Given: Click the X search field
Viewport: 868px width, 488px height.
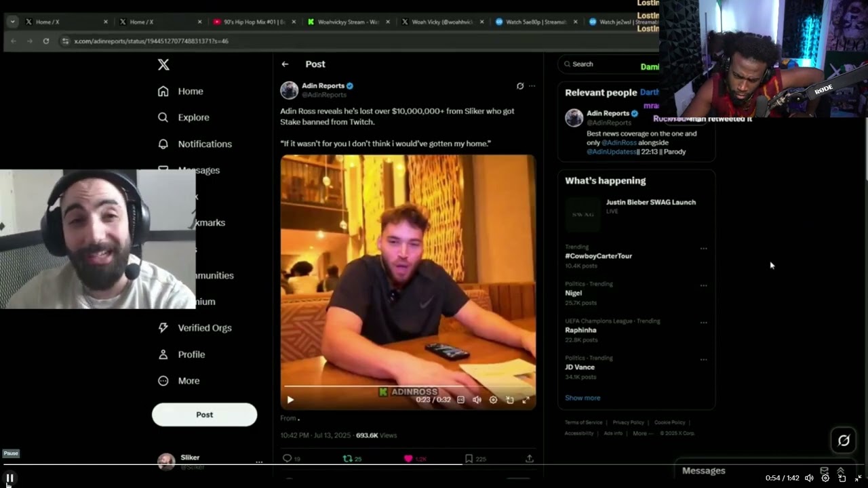Looking at the screenshot, I should coord(607,64).
